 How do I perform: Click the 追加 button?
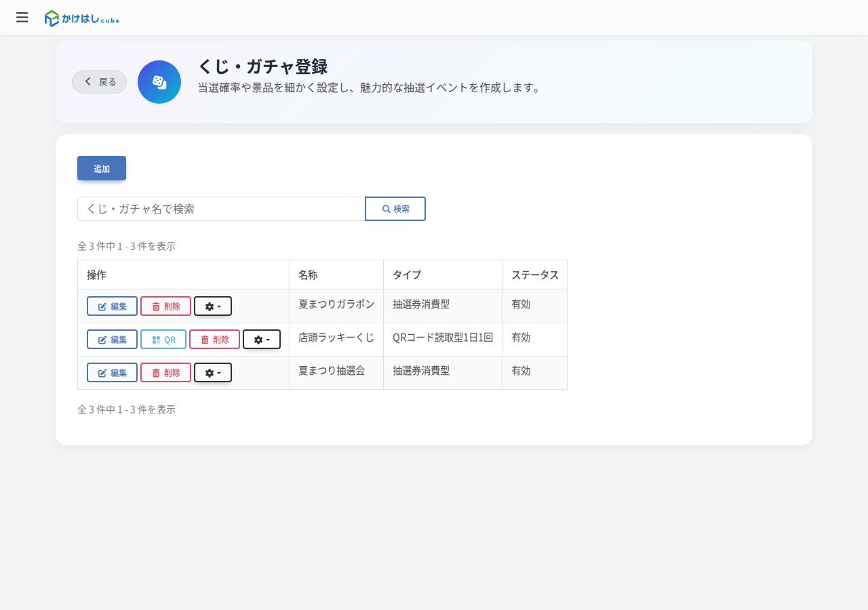point(102,168)
